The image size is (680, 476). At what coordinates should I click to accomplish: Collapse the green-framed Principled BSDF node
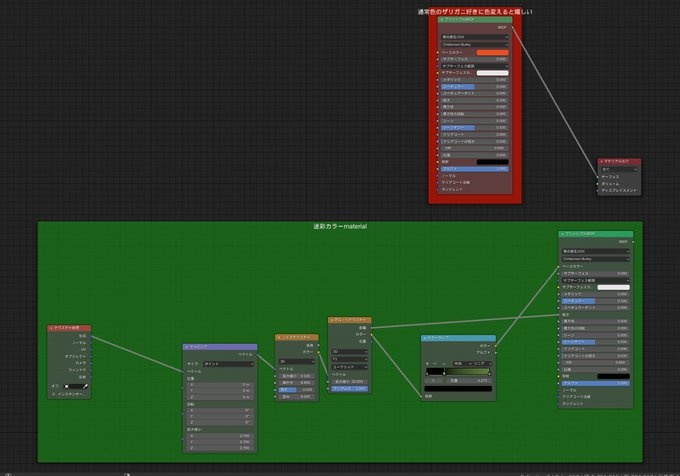562,234
